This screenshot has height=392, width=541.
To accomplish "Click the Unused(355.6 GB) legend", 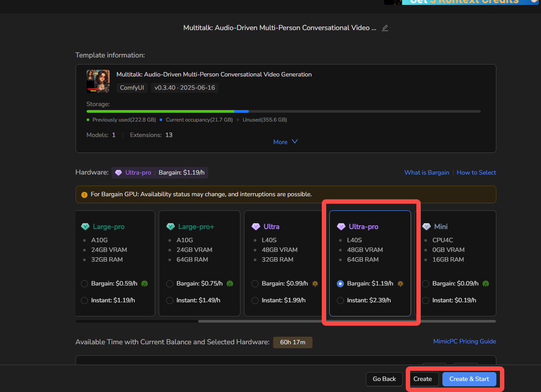I will pos(262,120).
